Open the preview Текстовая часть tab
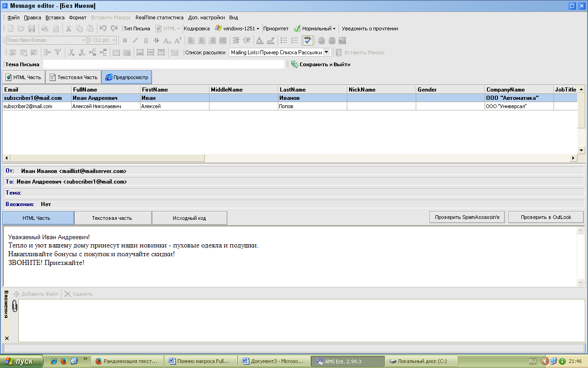The height and width of the screenshot is (368, 588). [113, 218]
